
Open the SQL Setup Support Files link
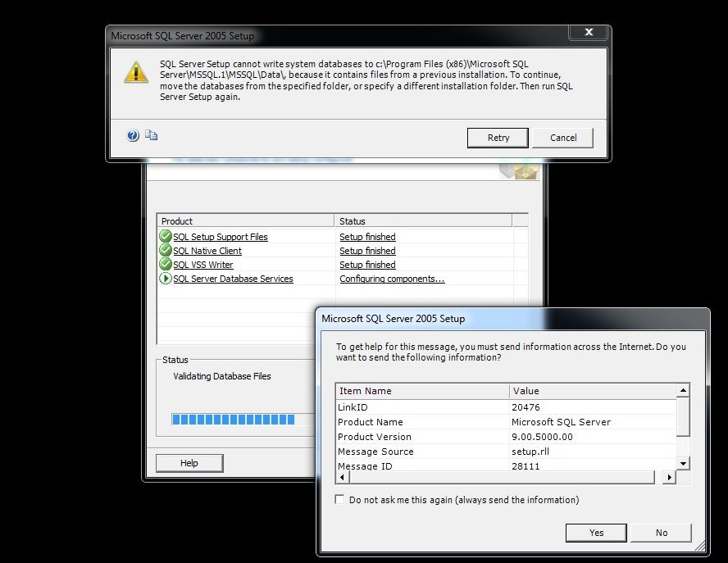click(220, 237)
